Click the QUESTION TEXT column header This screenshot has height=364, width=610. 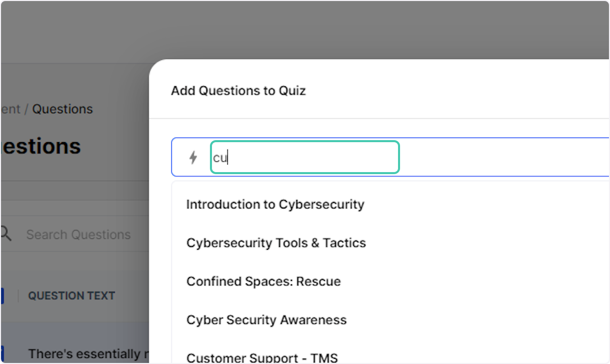point(71,295)
